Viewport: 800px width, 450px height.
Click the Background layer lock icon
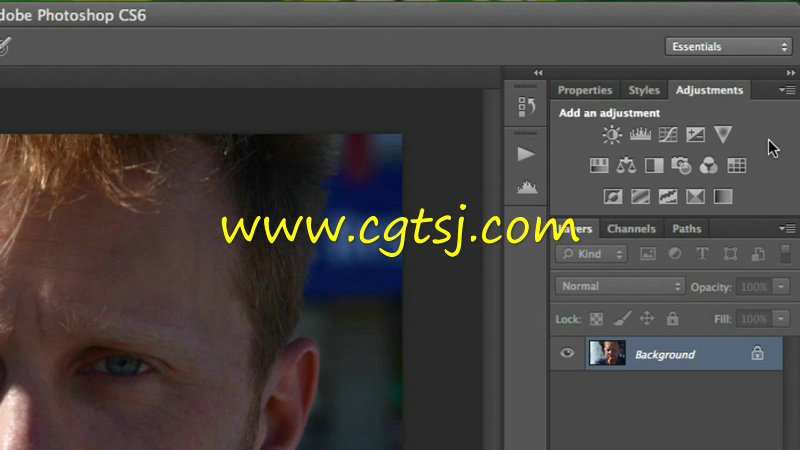(757, 353)
